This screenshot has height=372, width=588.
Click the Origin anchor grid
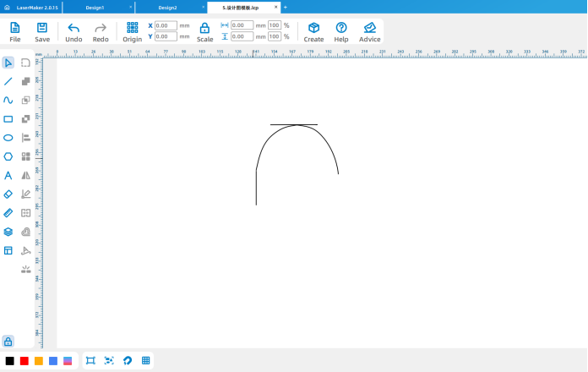point(133,31)
